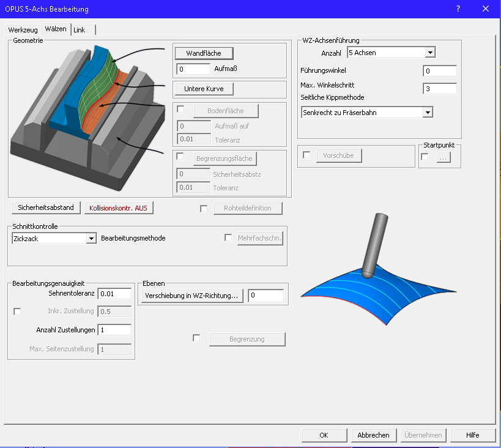
Task: Click the Führungswinkel input field
Action: (440, 71)
